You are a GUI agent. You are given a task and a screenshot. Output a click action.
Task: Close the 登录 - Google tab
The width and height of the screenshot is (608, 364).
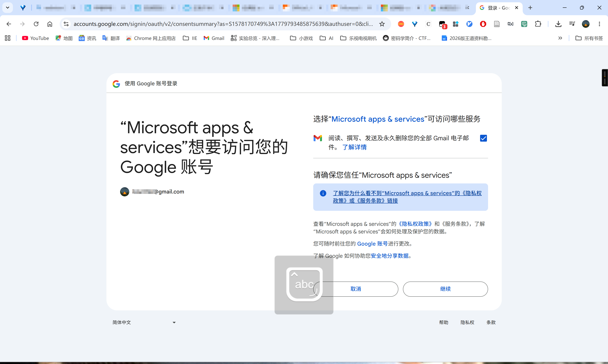coord(517,8)
